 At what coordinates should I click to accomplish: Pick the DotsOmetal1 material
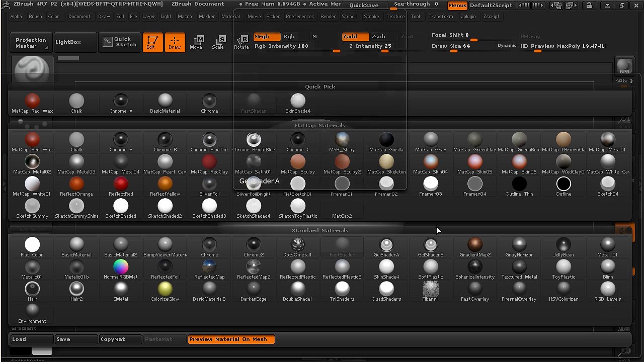pos(298,247)
